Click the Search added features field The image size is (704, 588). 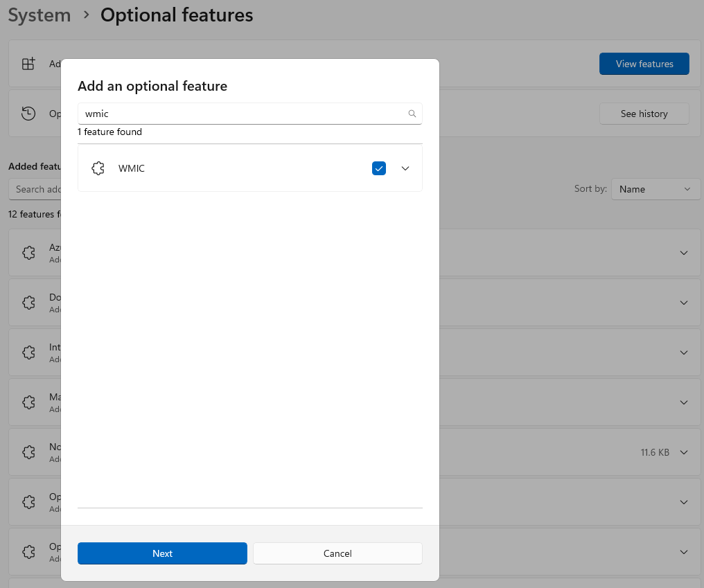pyautogui.click(x=35, y=189)
